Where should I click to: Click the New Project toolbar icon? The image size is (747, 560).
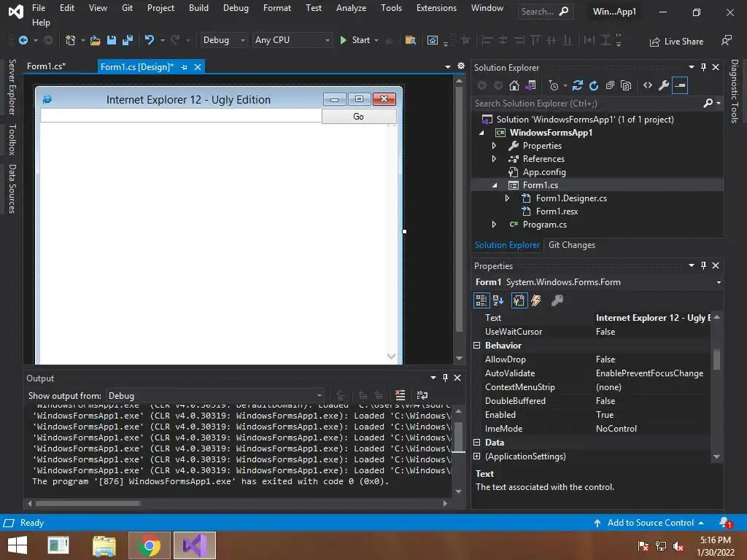click(71, 41)
